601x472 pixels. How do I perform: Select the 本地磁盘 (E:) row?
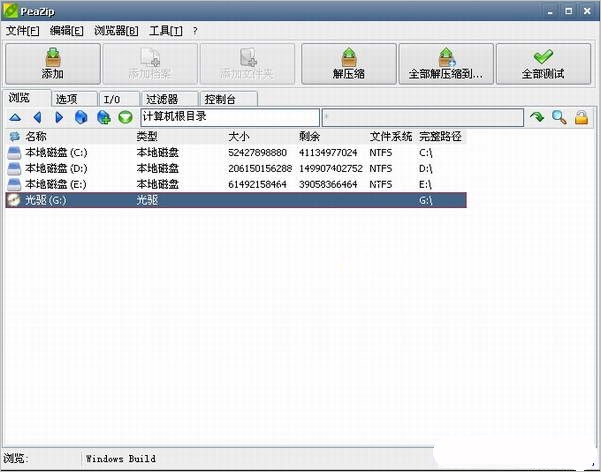coord(236,184)
